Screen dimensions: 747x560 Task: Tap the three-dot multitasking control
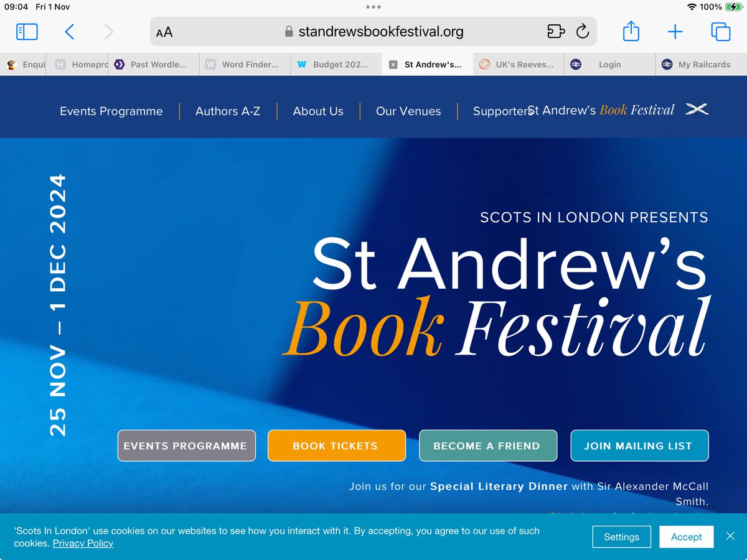coord(374,7)
